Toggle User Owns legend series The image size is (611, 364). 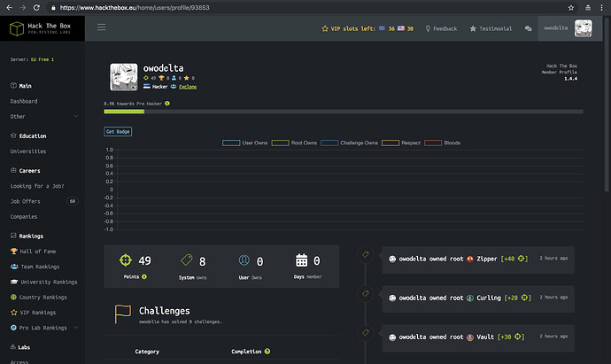(244, 143)
